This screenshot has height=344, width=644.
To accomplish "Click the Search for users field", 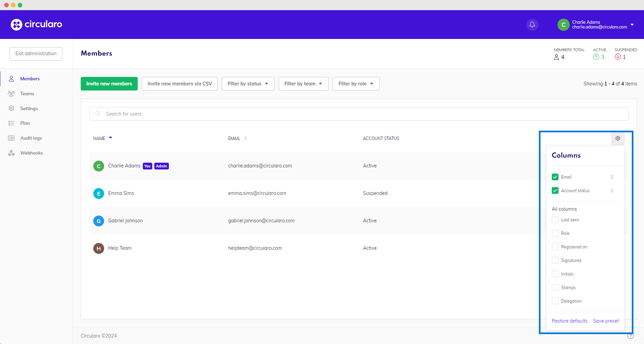I will [x=358, y=114].
